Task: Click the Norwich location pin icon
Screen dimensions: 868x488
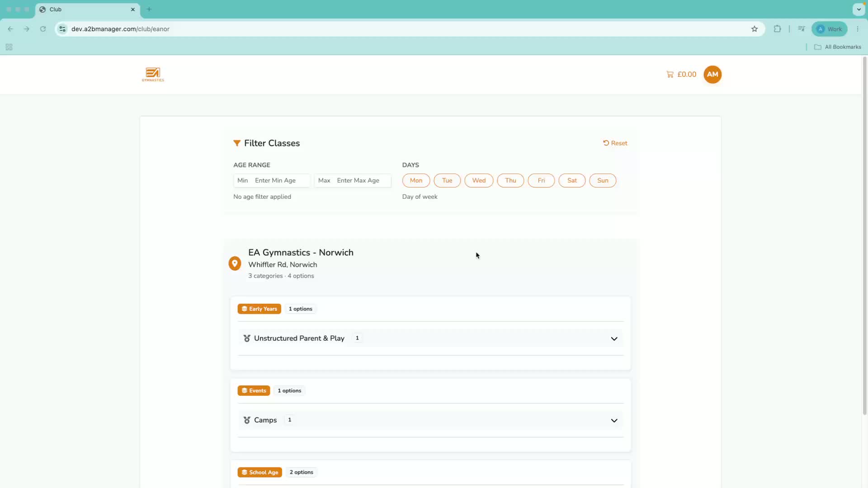Action: click(x=235, y=263)
